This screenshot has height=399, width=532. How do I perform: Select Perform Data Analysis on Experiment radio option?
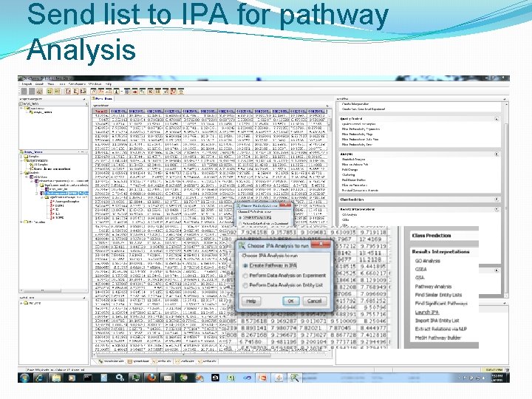[x=284, y=276]
